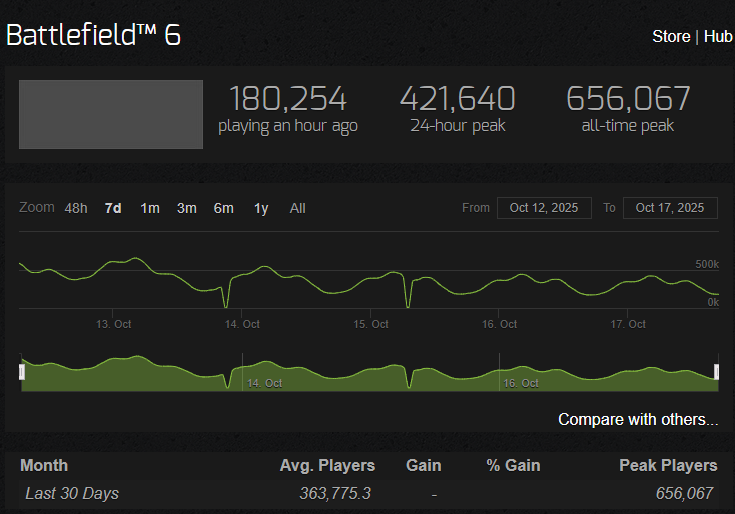735x514 pixels.
Task: Click the Battlefield 6 game banner thumbnail
Action: (x=111, y=114)
